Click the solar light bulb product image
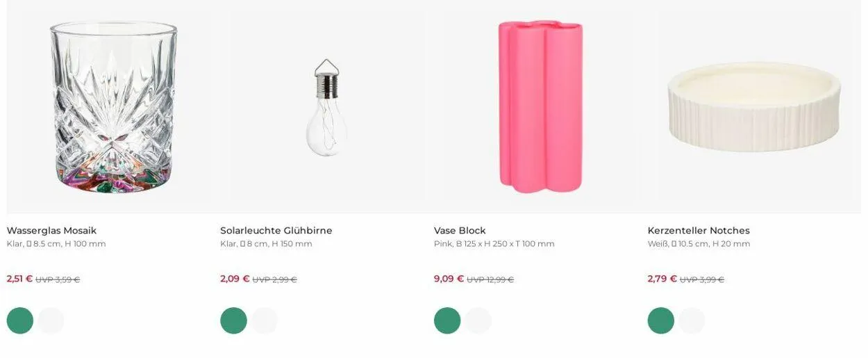 click(x=326, y=108)
